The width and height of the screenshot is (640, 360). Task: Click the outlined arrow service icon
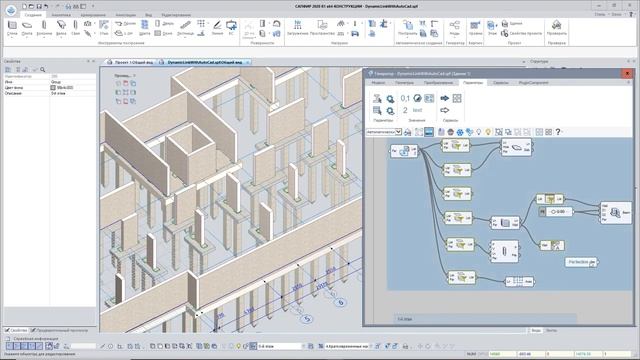(444, 110)
